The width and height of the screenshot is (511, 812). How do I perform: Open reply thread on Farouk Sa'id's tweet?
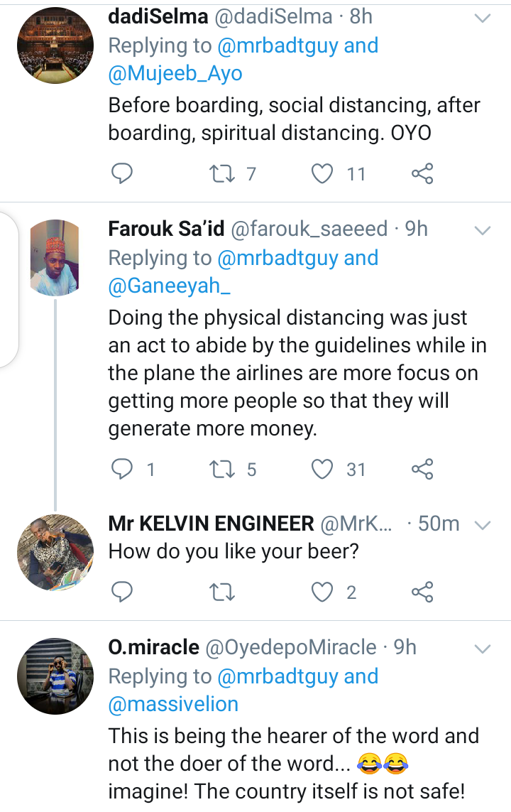pyautogui.click(x=123, y=469)
